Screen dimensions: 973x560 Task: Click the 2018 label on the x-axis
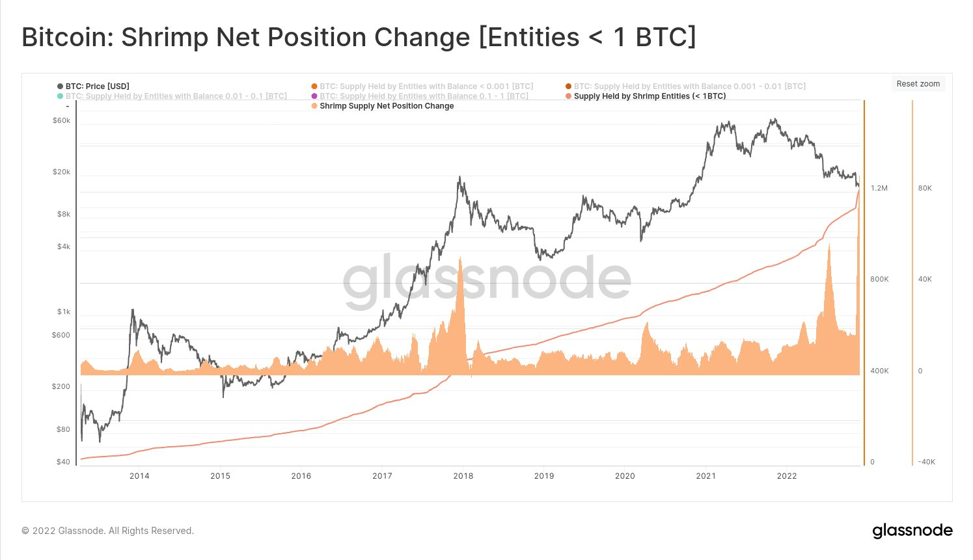click(x=463, y=476)
